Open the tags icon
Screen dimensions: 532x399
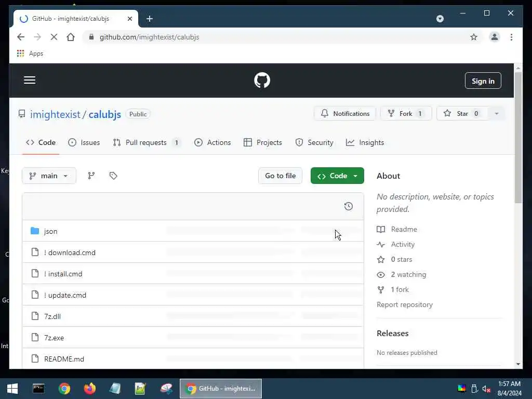pyautogui.click(x=113, y=176)
